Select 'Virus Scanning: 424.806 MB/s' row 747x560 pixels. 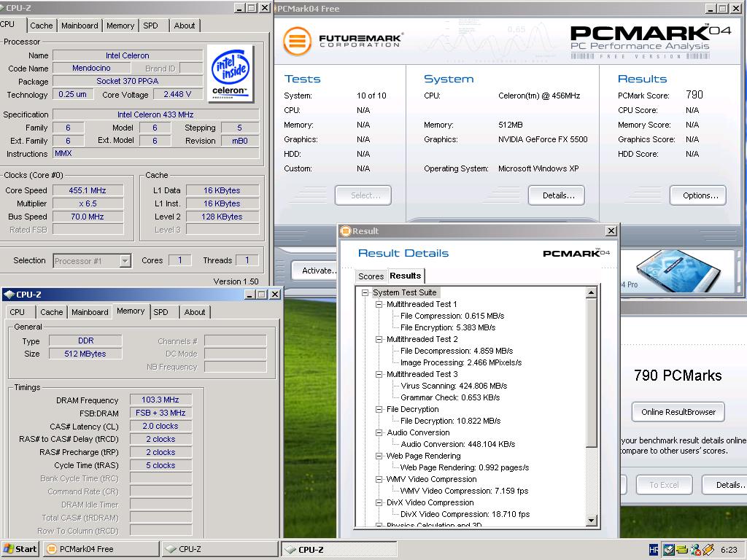point(454,386)
